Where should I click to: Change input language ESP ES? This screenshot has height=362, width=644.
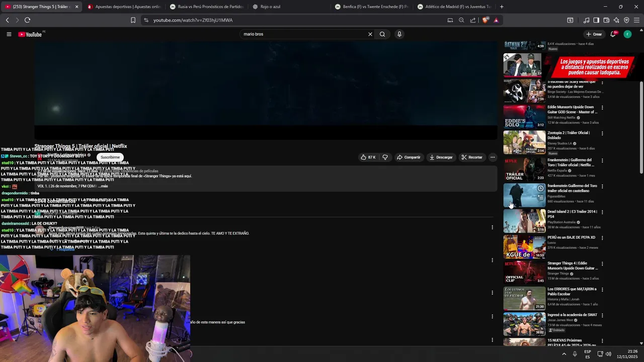pos(588,354)
